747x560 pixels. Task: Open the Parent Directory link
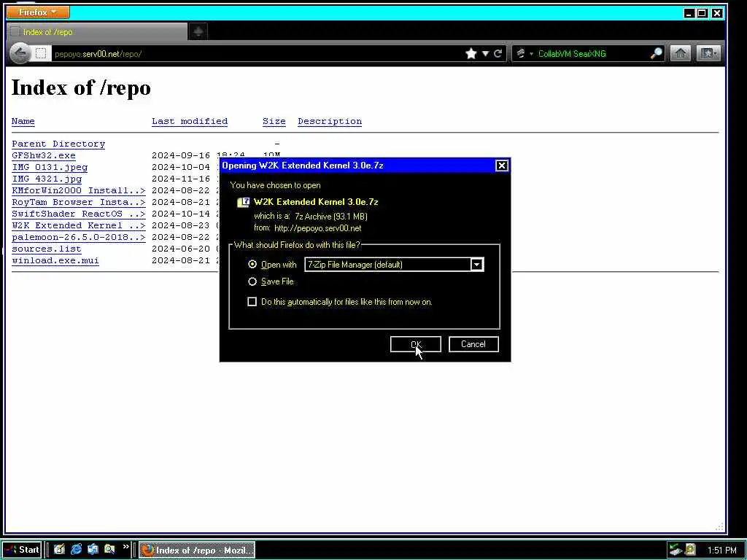point(58,144)
